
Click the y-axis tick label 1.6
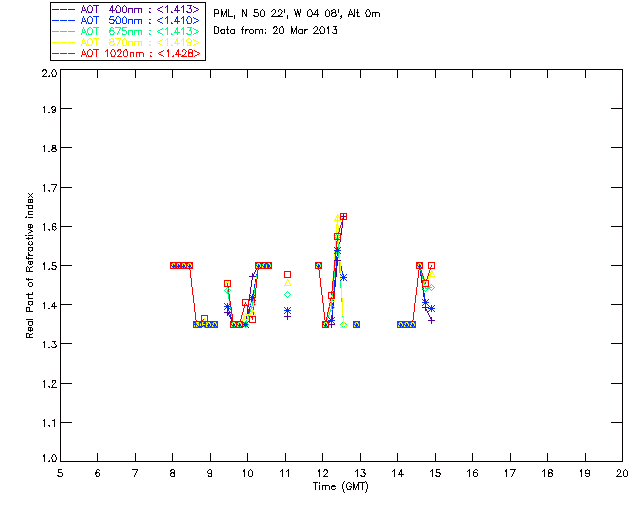(x=49, y=227)
